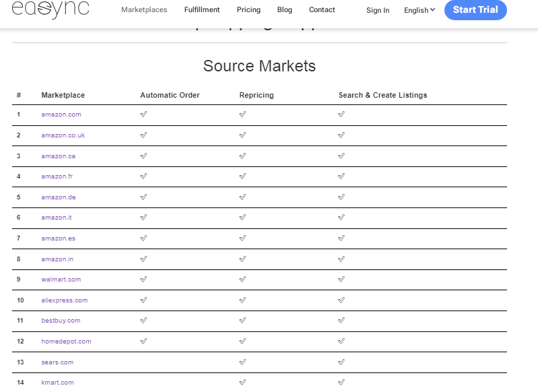538x392 pixels.
Task: Click the Automatic Order checkmark for amazon.fr
Action: pos(144,176)
